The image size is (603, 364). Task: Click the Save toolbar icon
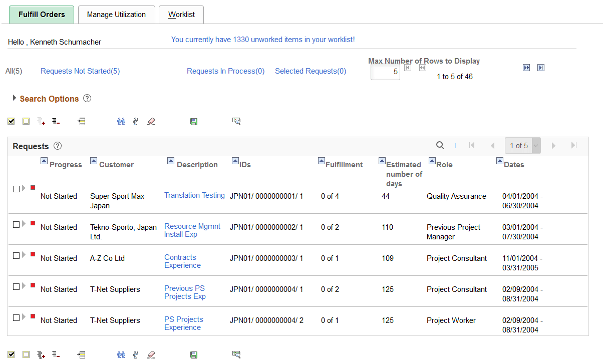point(194,121)
